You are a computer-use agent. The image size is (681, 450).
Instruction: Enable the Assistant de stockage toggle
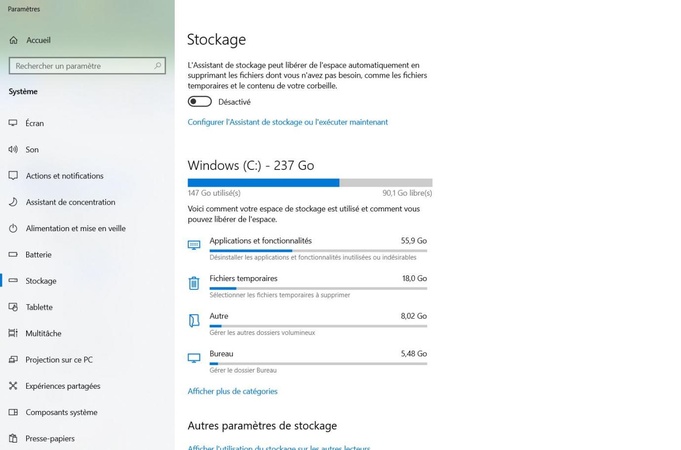point(199,101)
